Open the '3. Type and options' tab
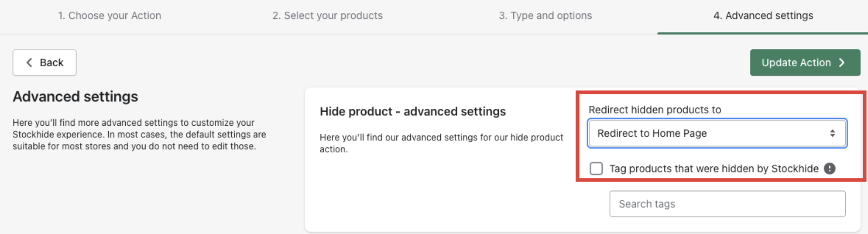 point(545,15)
